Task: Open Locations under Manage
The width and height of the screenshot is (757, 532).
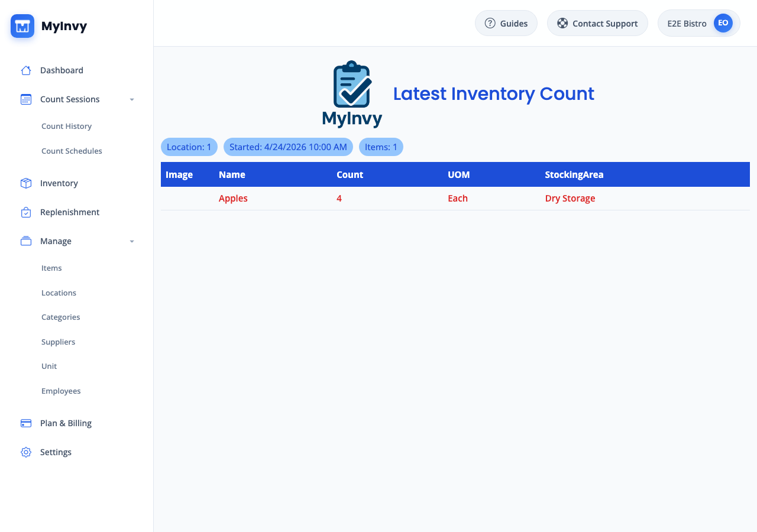Action: 59,293
